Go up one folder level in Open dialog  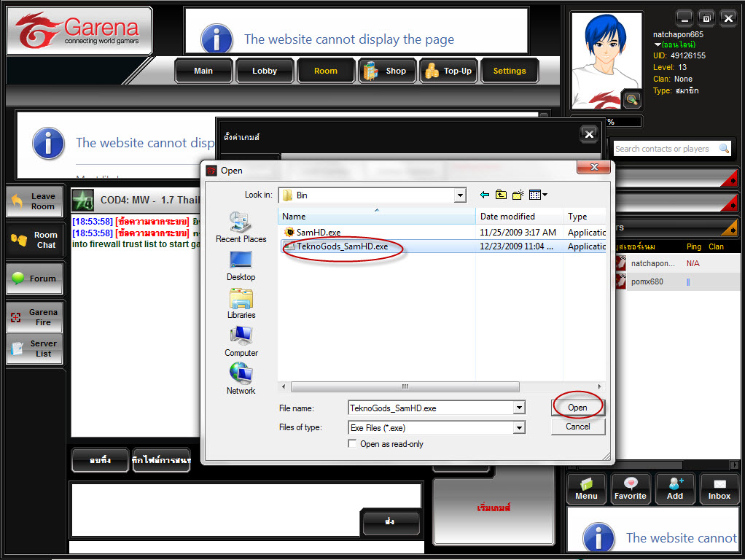(501, 195)
